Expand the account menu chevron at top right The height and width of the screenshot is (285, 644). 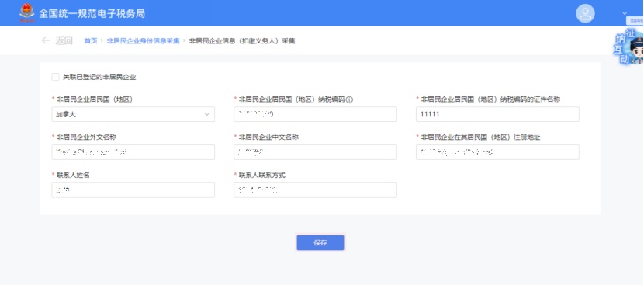625,13
